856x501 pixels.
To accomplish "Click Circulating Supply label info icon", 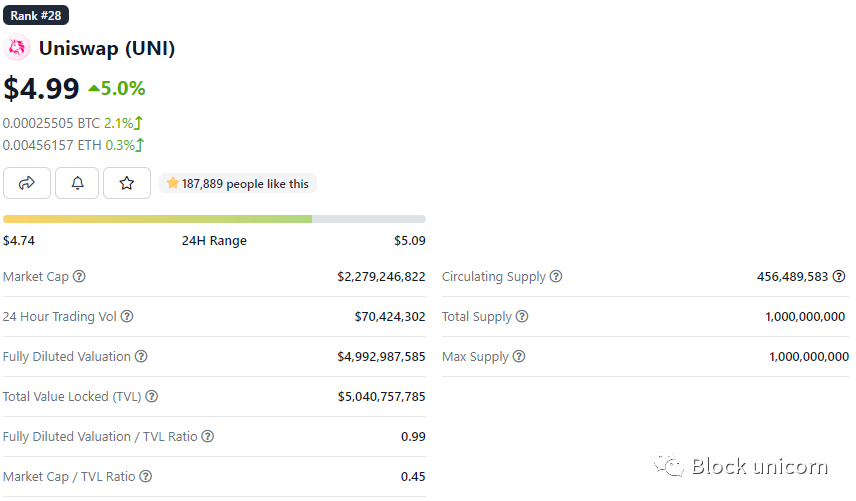I will click(x=556, y=277).
